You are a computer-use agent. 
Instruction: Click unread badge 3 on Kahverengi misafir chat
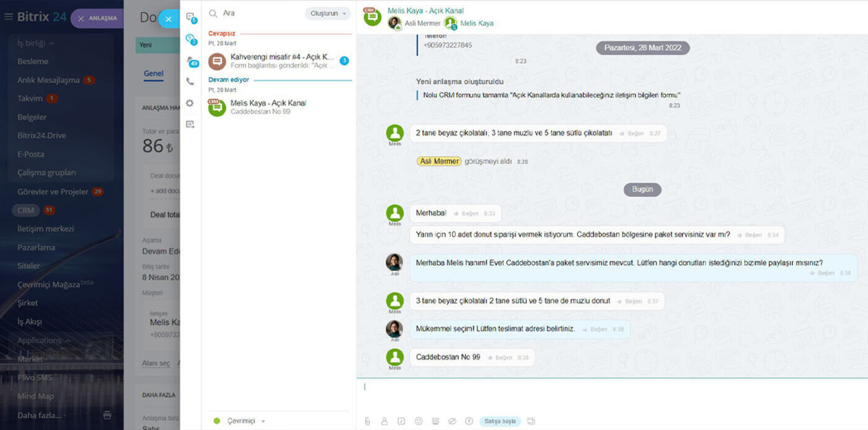pyautogui.click(x=344, y=61)
